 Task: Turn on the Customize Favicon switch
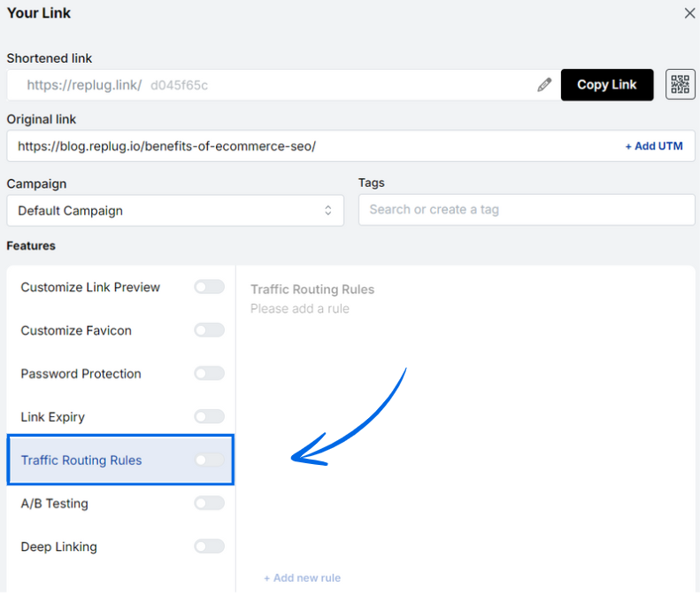(x=209, y=330)
